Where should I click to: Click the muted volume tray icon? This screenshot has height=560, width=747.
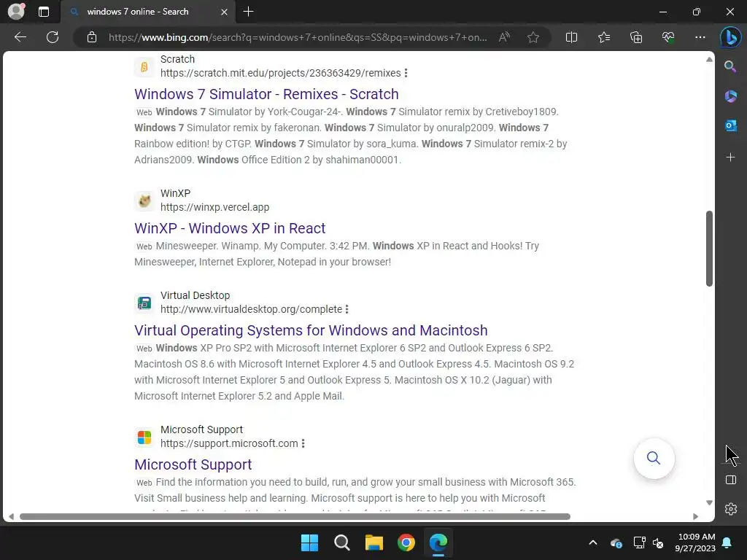click(x=659, y=542)
